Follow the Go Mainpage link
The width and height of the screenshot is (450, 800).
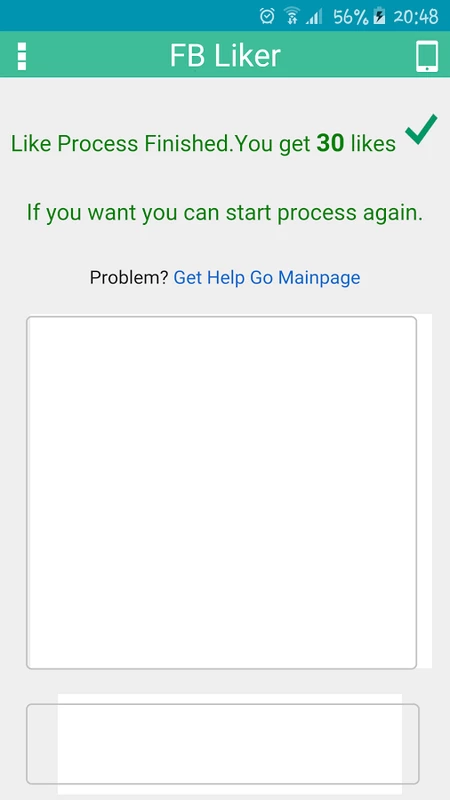tap(305, 278)
